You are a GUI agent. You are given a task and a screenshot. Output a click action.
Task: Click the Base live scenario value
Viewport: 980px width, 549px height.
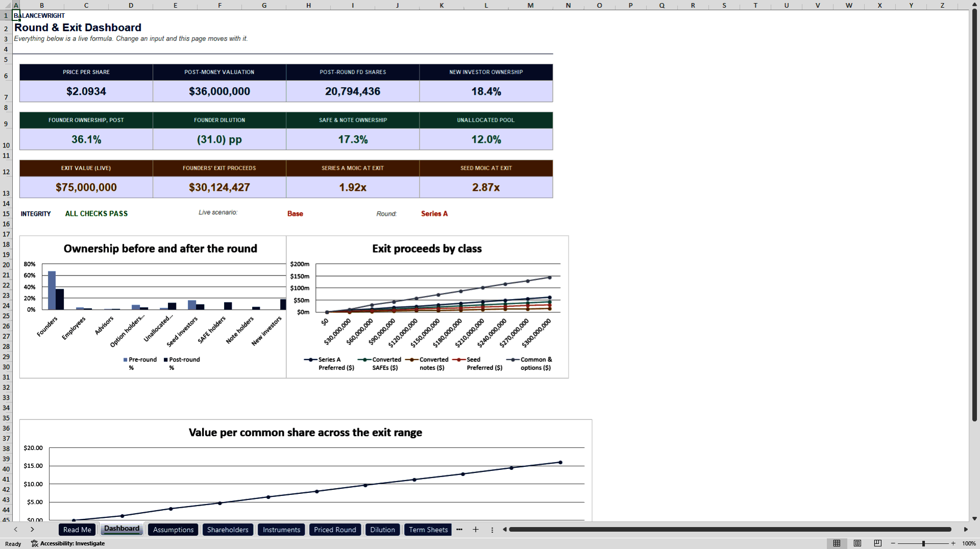[x=295, y=214]
